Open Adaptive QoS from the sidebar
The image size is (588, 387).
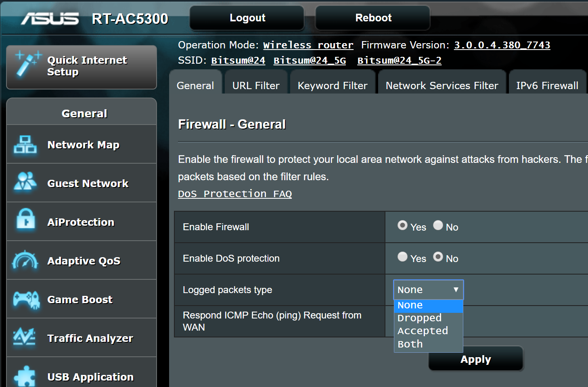coord(82,260)
